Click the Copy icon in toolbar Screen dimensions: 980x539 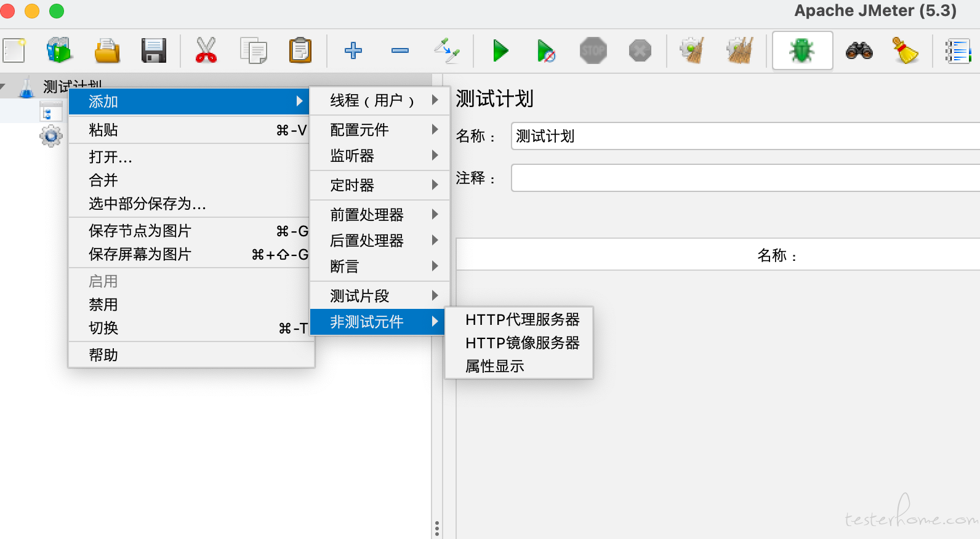pyautogui.click(x=253, y=50)
